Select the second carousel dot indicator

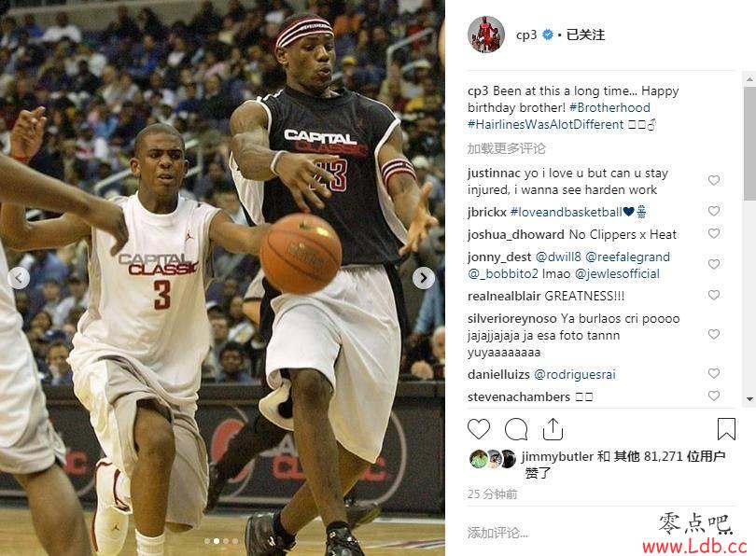coord(217,541)
